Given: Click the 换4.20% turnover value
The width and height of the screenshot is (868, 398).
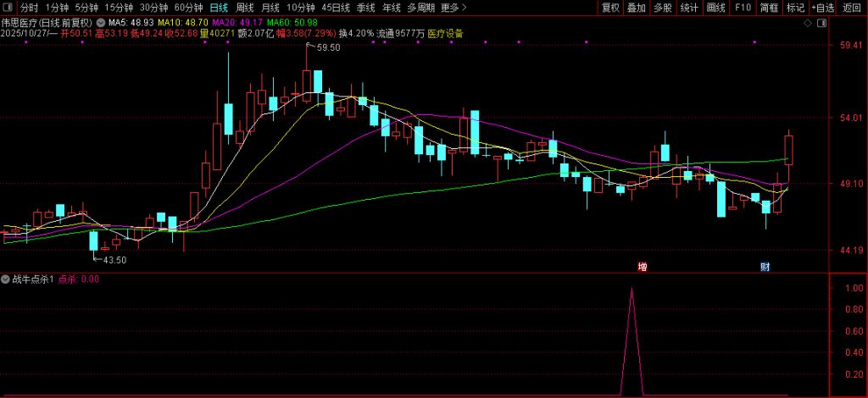Looking at the screenshot, I should [357, 33].
